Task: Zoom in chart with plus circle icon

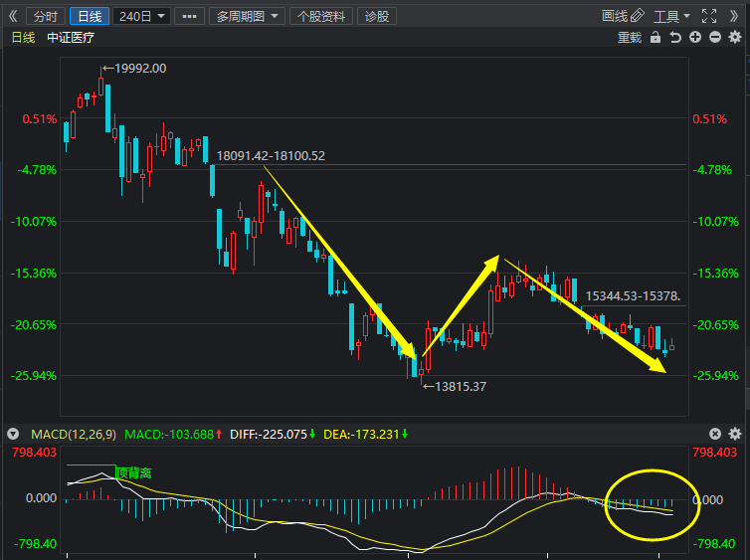Action: click(695, 38)
